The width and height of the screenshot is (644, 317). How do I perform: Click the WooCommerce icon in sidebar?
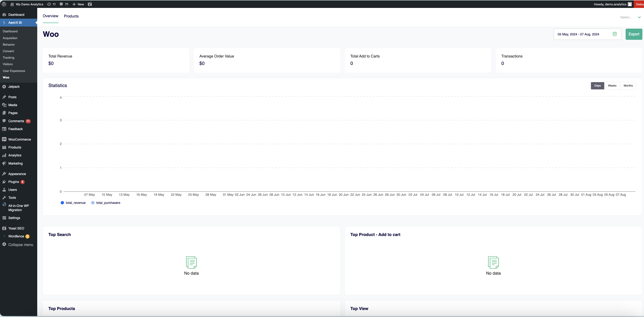(x=4, y=139)
